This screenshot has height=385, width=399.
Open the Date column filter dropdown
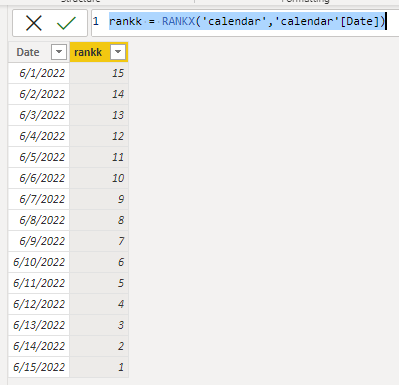pyautogui.click(x=59, y=52)
